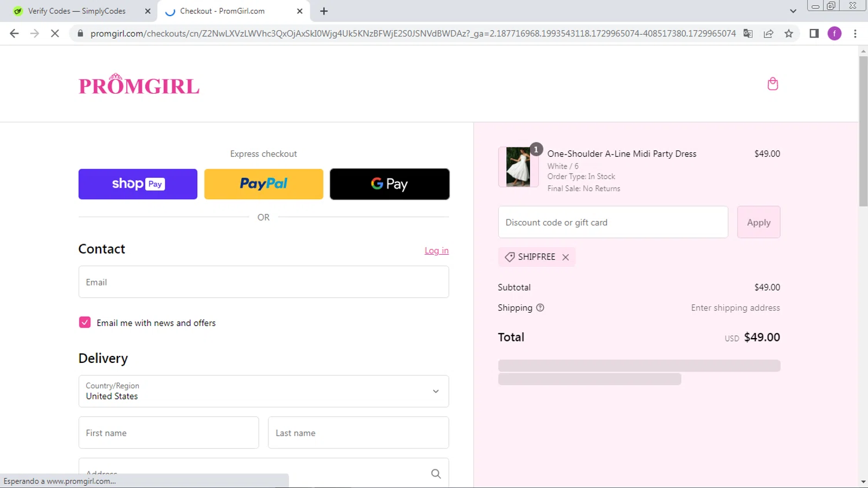Image resolution: width=868 pixels, height=488 pixels.
Task: Choose PayPal express checkout
Action: click(264, 184)
